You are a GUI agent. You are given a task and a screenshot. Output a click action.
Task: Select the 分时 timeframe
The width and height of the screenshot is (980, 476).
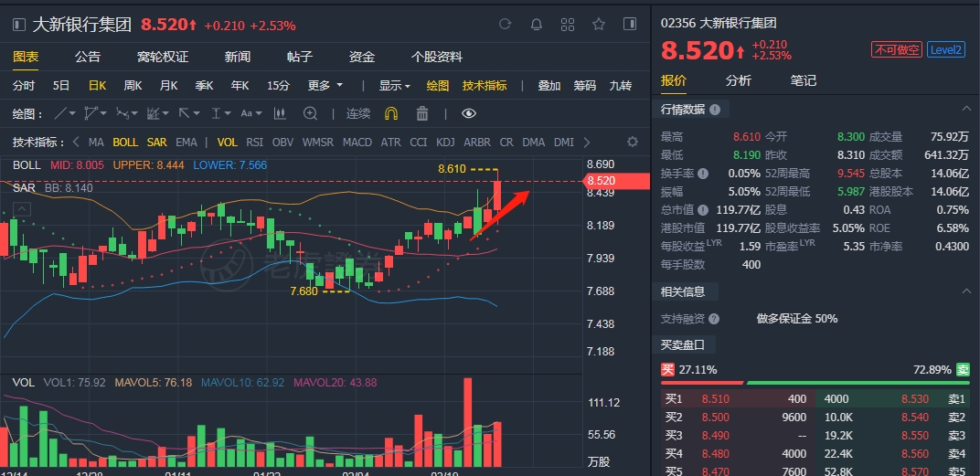[24, 86]
